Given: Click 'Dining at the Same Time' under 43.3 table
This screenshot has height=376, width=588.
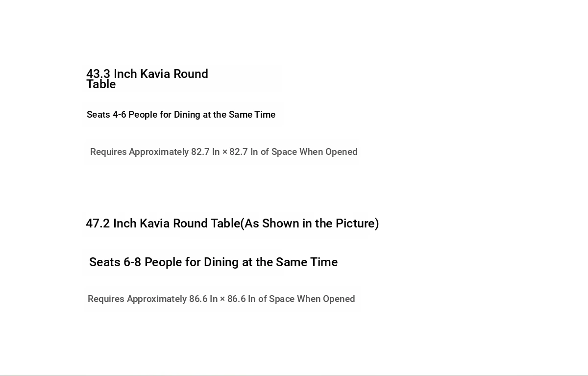Looking at the screenshot, I should click(224, 115).
